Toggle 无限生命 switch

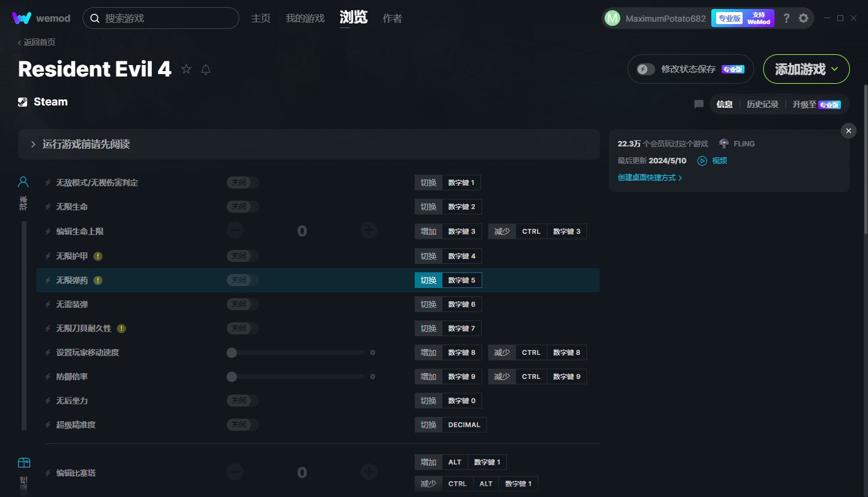click(x=243, y=207)
